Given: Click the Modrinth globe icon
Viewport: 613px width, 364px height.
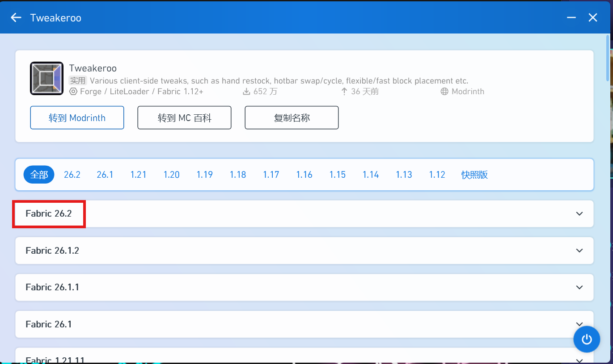Looking at the screenshot, I should (x=444, y=92).
